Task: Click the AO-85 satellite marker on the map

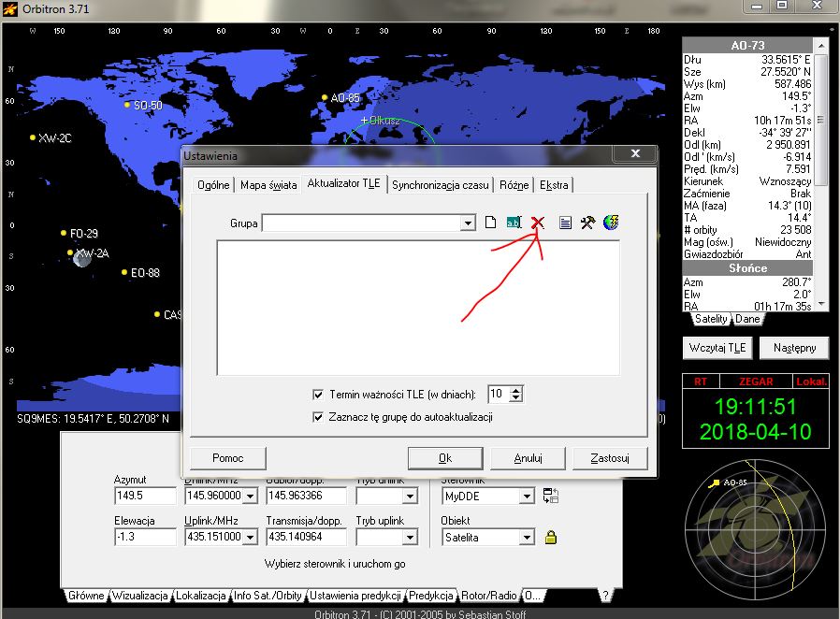Action: (324, 97)
